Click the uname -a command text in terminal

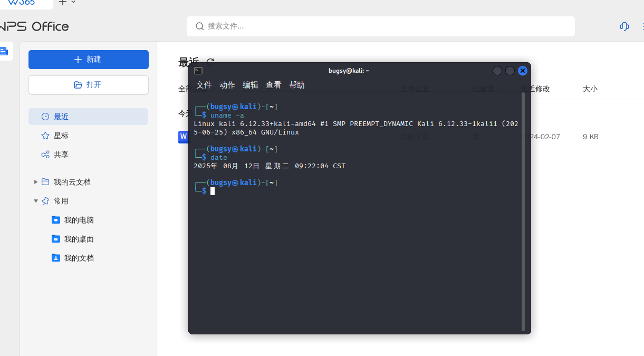tap(227, 115)
